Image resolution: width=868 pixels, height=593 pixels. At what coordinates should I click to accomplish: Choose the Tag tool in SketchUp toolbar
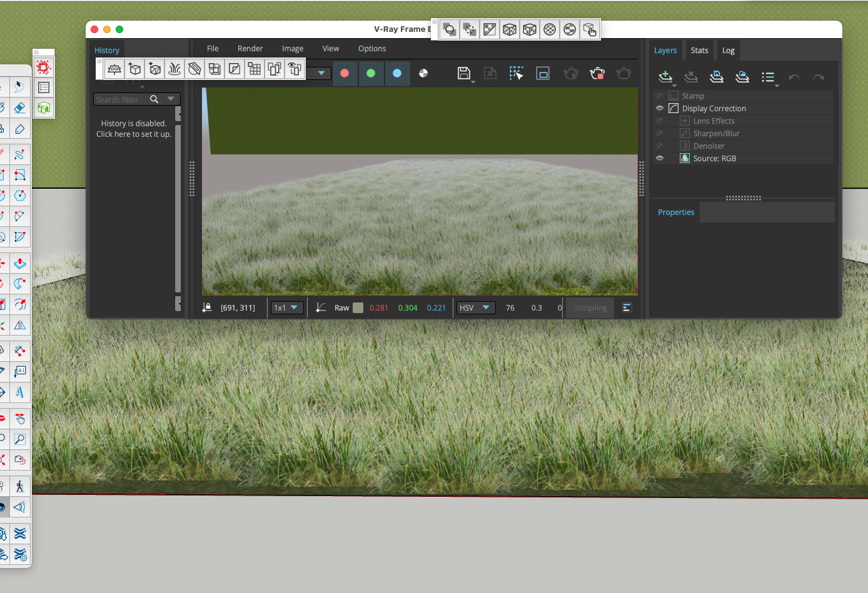pyautogui.click(x=20, y=129)
